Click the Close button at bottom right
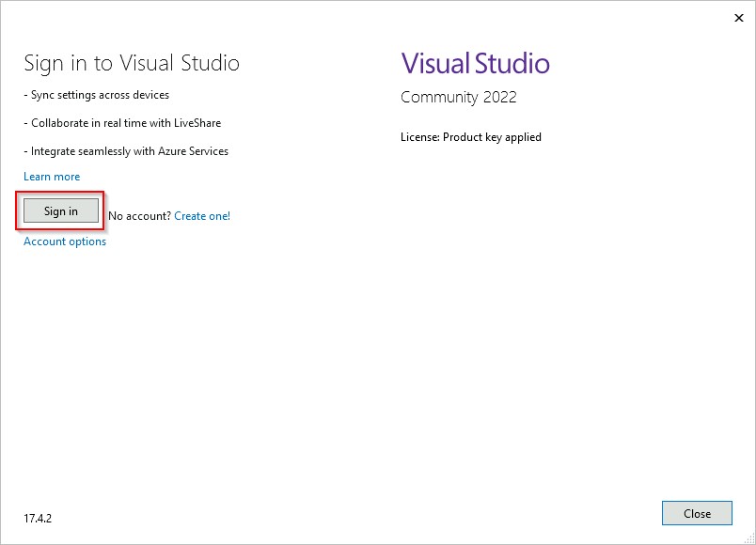 pyautogui.click(x=697, y=513)
